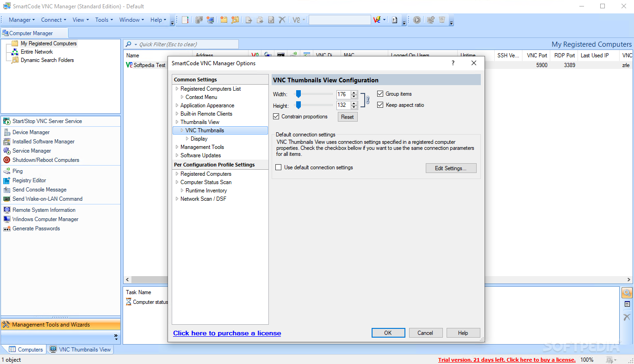Expand the Management Tools node
The image size is (634, 364).
coord(177,147)
